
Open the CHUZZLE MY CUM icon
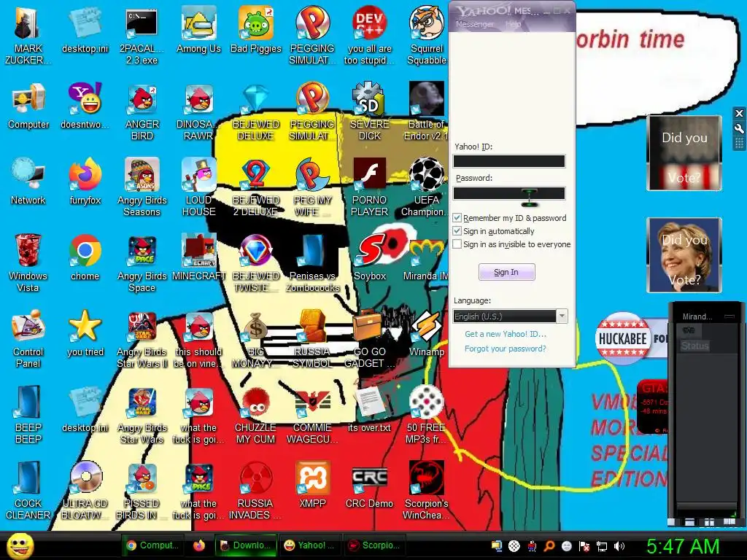(256, 415)
